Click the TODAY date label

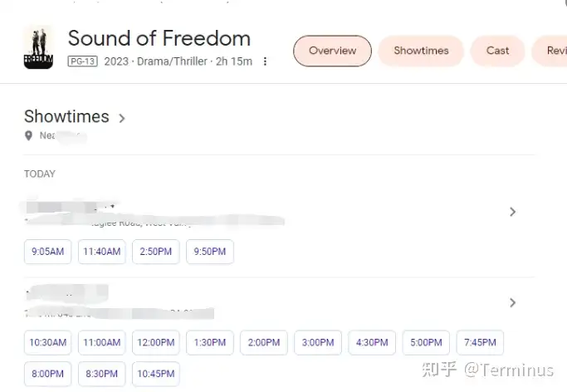coord(40,174)
